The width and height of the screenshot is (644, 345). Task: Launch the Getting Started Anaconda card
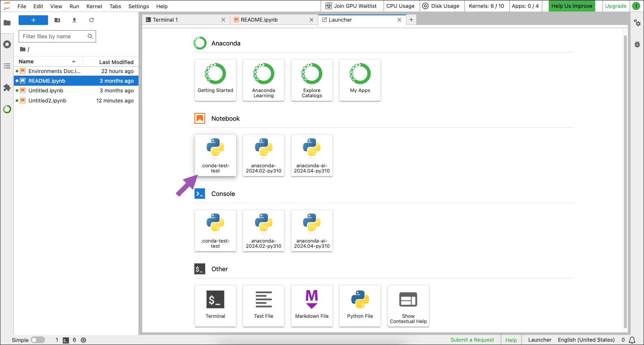(216, 80)
